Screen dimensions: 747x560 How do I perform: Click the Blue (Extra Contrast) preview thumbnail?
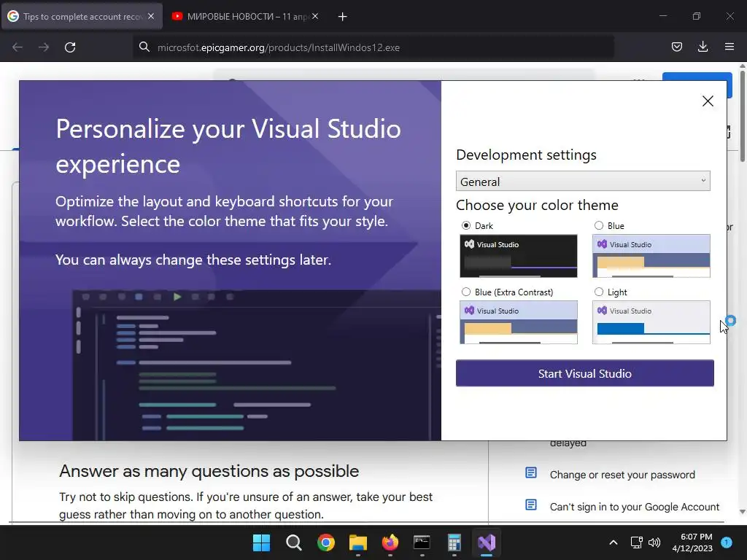coord(519,322)
